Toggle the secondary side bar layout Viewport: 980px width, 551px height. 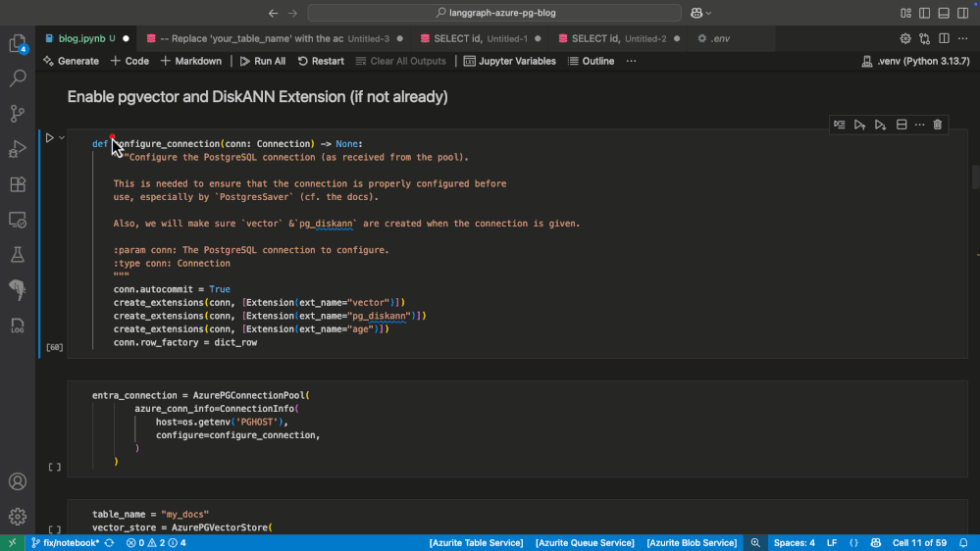pos(961,13)
